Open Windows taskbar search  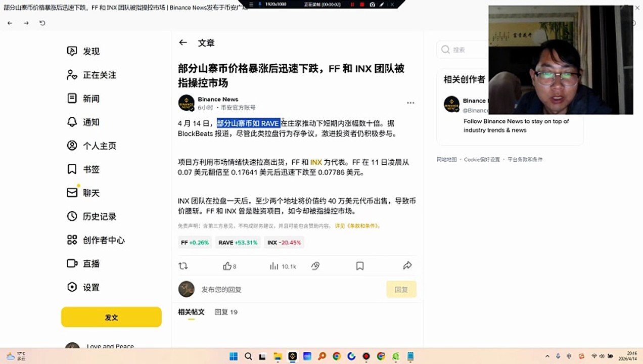(x=248, y=356)
